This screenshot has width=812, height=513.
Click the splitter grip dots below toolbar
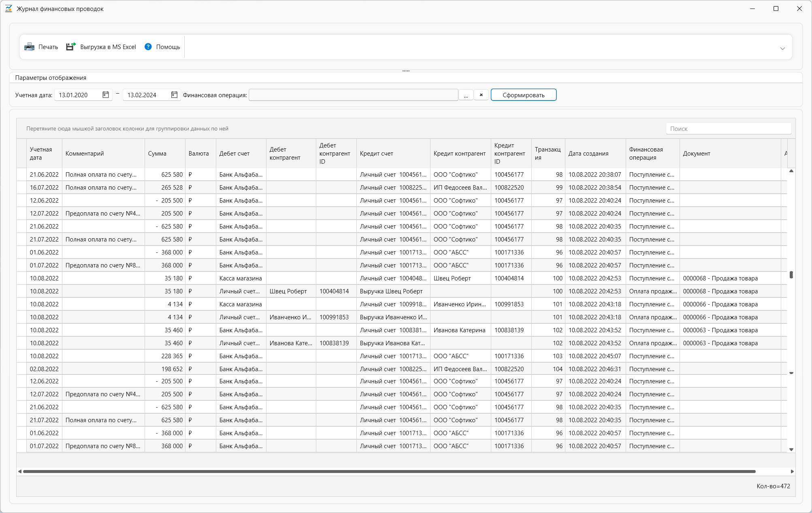point(406,71)
